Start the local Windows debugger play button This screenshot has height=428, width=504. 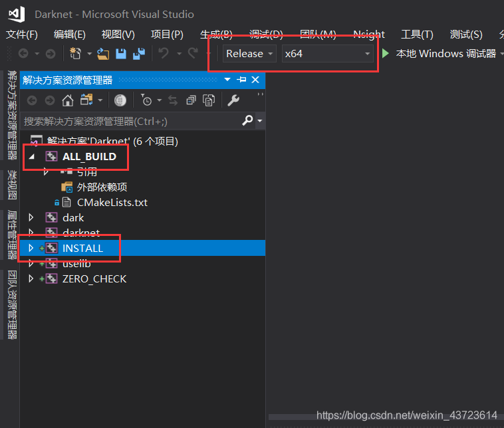pyautogui.click(x=386, y=53)
